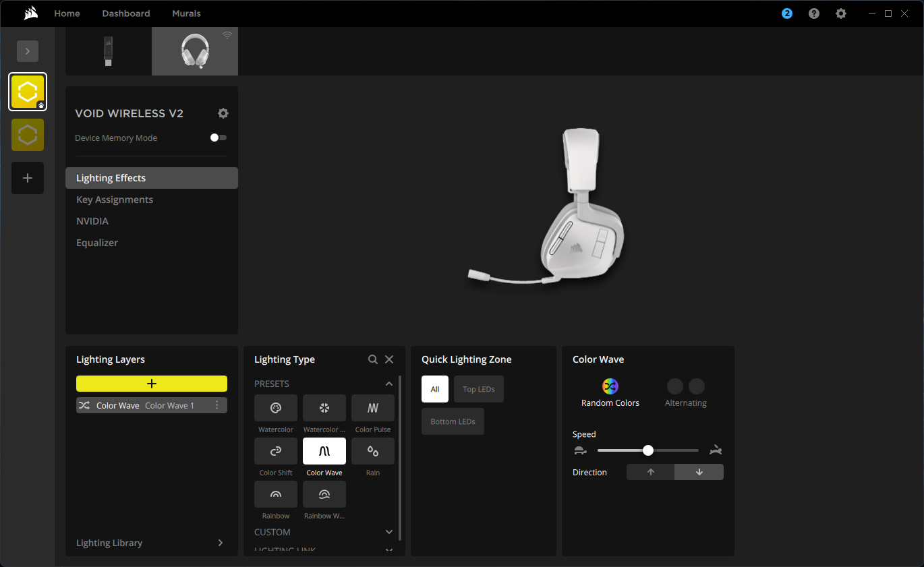Choose the Rainbow preset

click(276, 494)
